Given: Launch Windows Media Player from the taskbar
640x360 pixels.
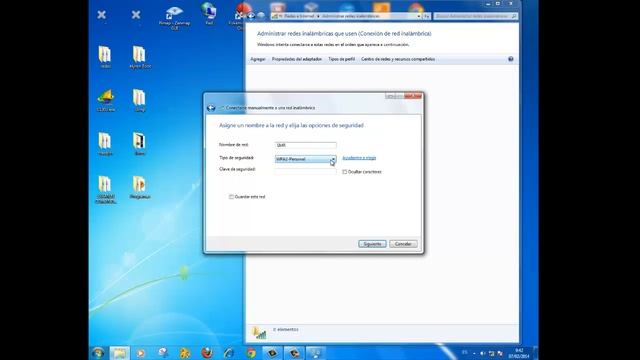Looking at the screenshot, I should pyautogui.click(x=141, y=353).
